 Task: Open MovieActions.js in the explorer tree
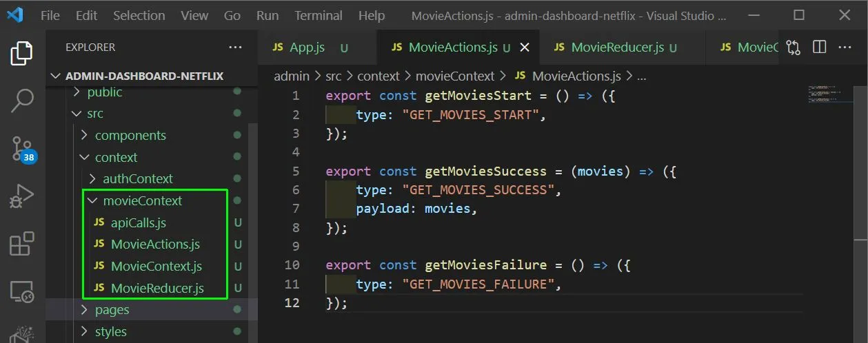click(156, 245)
